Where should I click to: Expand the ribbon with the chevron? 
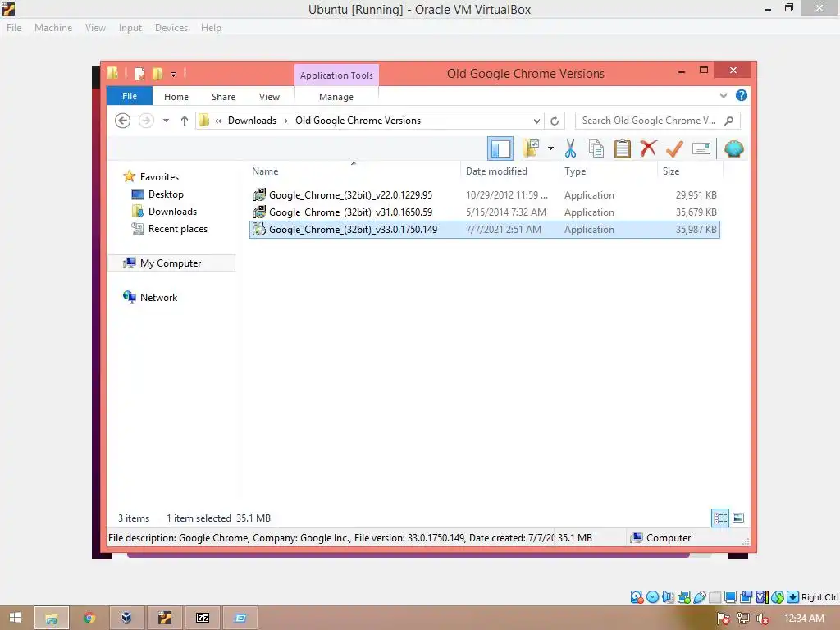click(x=724, y=96)
